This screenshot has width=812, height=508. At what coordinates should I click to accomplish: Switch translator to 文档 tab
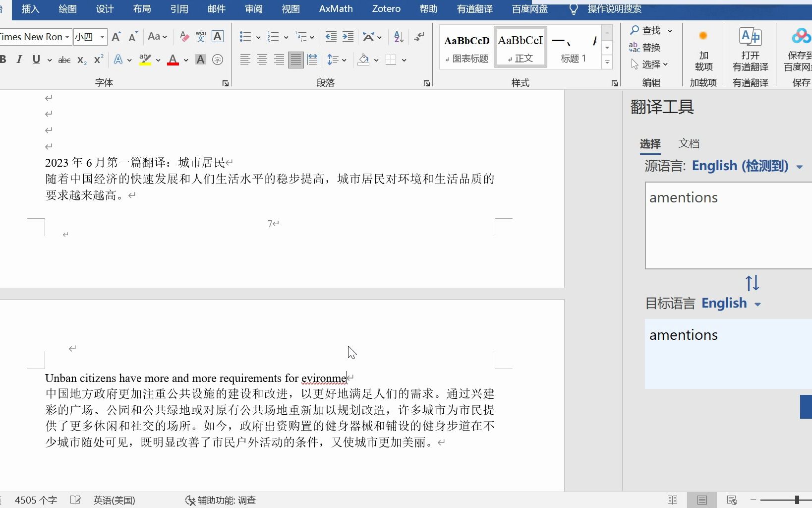tap(689, 144)
